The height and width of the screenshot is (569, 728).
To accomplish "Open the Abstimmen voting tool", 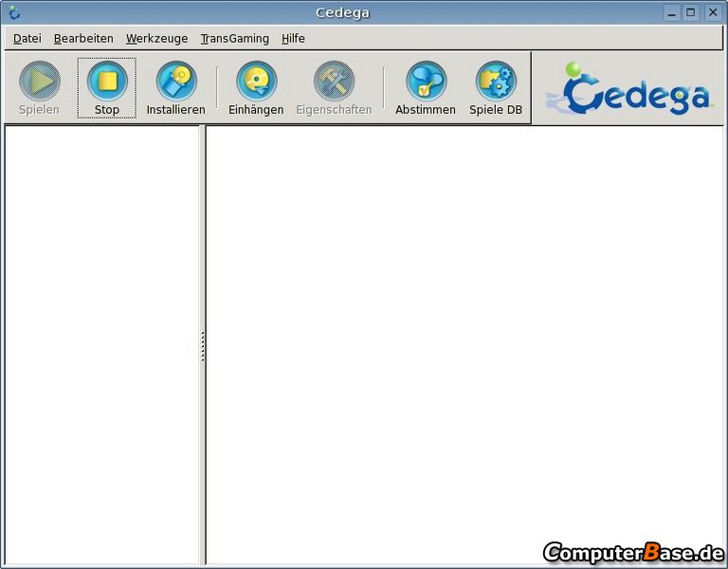I will 426,88.
